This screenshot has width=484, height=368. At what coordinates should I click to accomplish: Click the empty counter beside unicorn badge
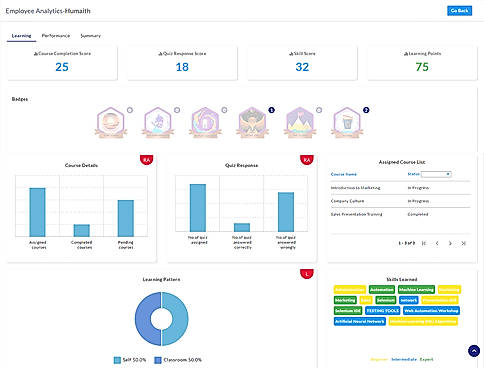pyautogui.click(x=177, y=110)
